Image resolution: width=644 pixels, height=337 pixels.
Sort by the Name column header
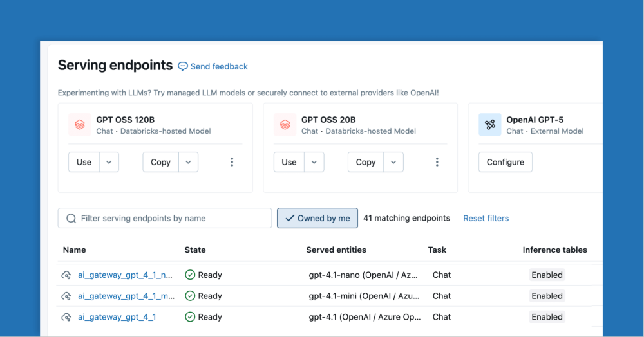[75, 250]
